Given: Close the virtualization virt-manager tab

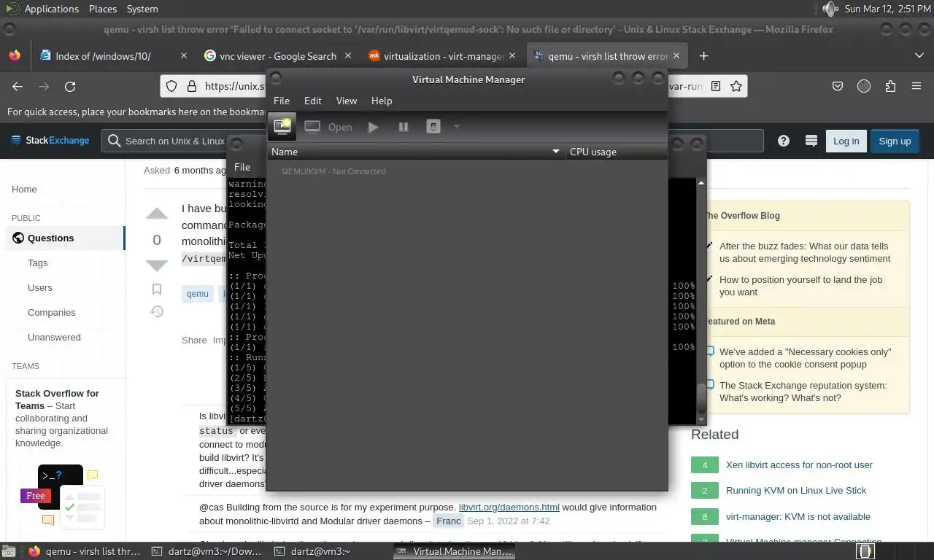Looking at the screenshot, I should click(x=512, y=56).
